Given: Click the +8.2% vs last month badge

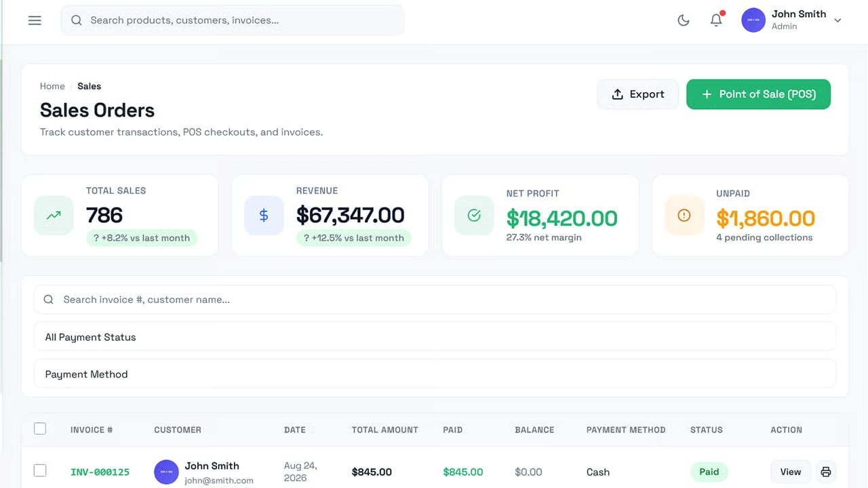Looking at the screenshot, I should [x=142, y=238].
